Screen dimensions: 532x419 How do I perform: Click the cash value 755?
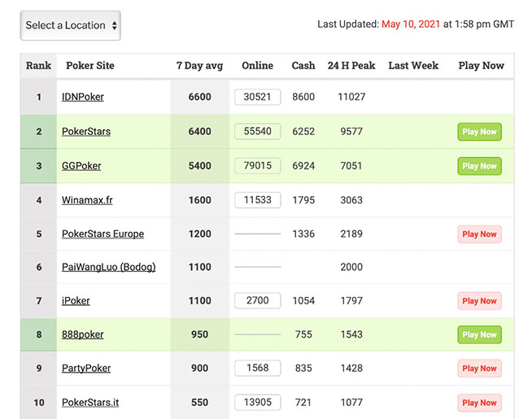pos(303,334)
